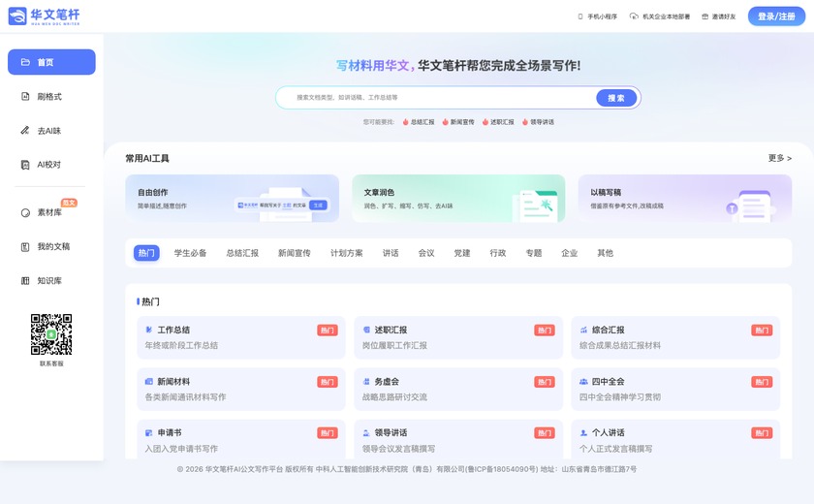Click the 岗位履职工作汇报 description text
Viewport: 814px width, 504px height.
click(x=394, y=345)
